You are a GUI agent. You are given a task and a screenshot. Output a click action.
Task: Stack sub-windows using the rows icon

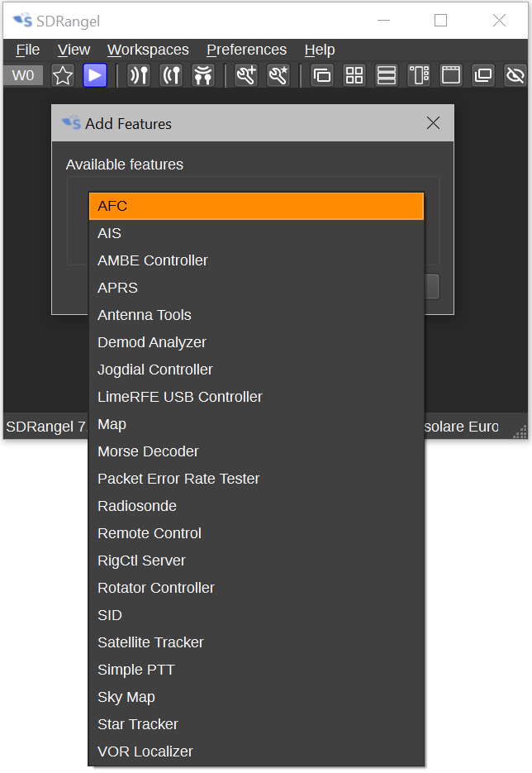point(387,75)
